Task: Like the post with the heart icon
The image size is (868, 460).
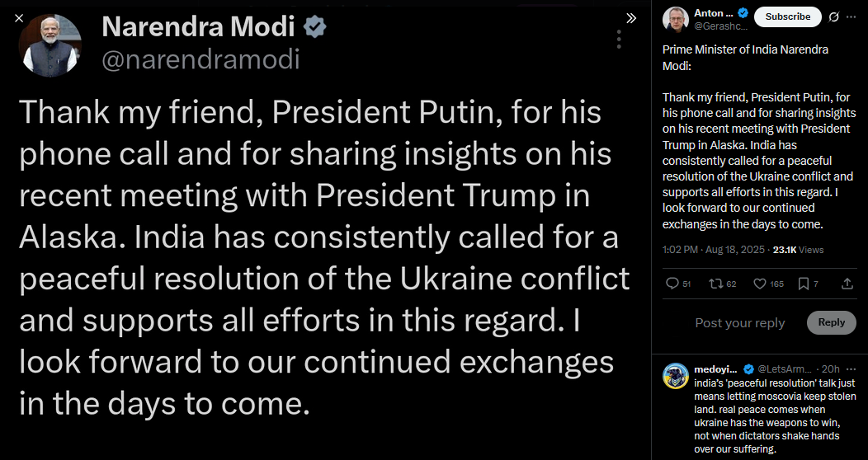Action: pyautogui.click(x=760, y=284)
